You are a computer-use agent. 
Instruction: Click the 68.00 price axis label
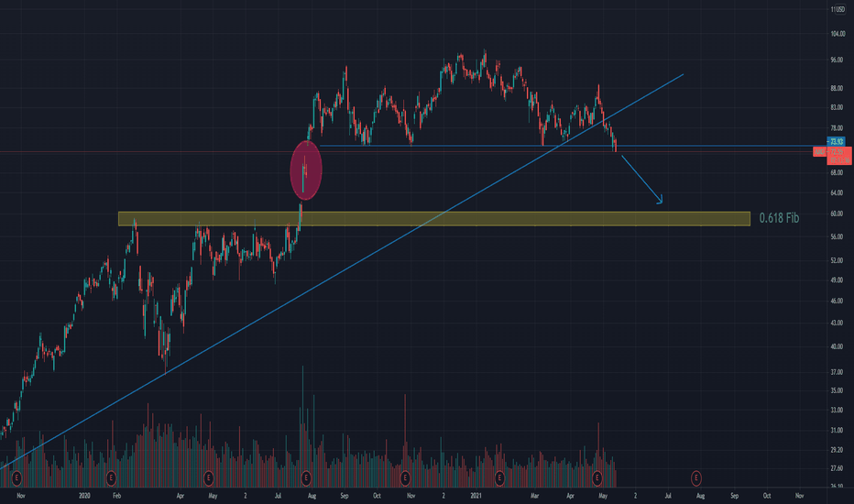(838, 172)
